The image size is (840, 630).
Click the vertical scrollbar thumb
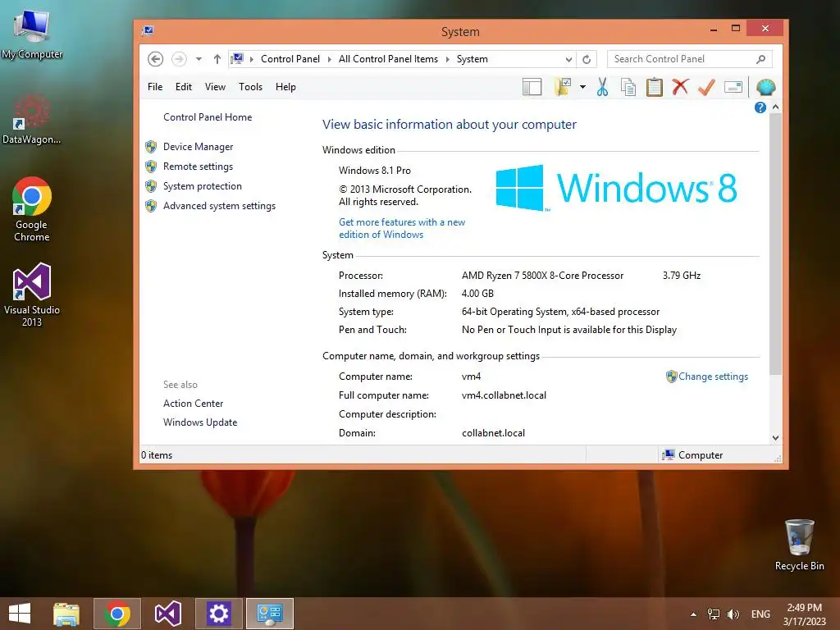pyautogui.click(x=775, y=244)
